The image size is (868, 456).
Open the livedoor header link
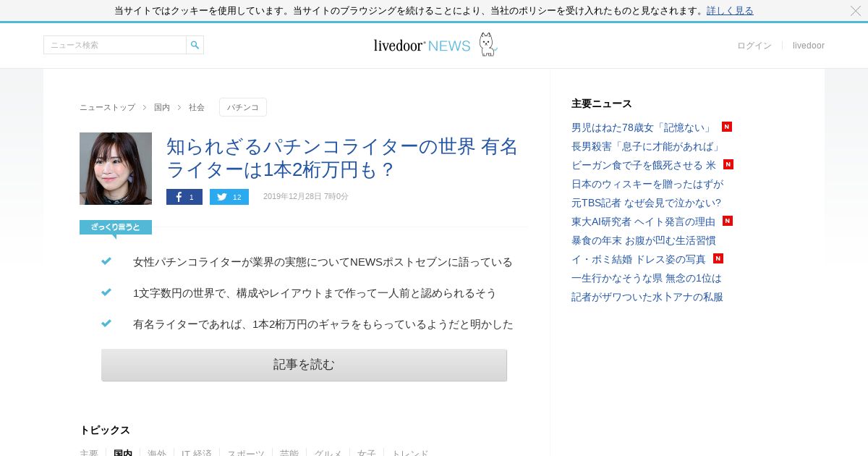tap(809, 46)
